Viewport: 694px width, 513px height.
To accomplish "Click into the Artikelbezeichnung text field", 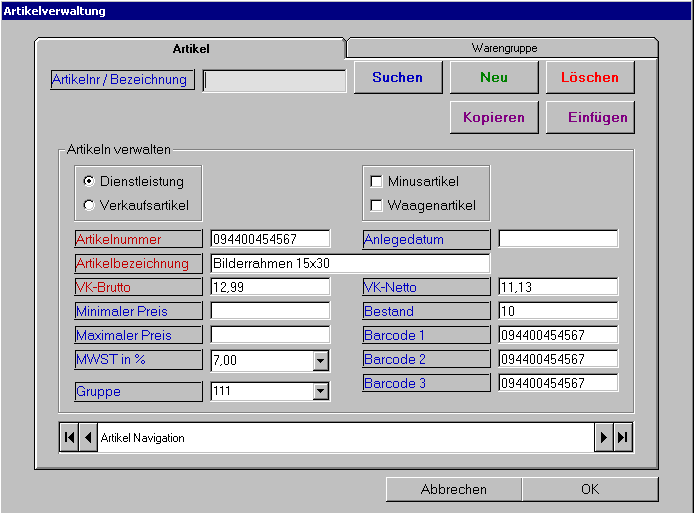I will click(x=350, y=263).
